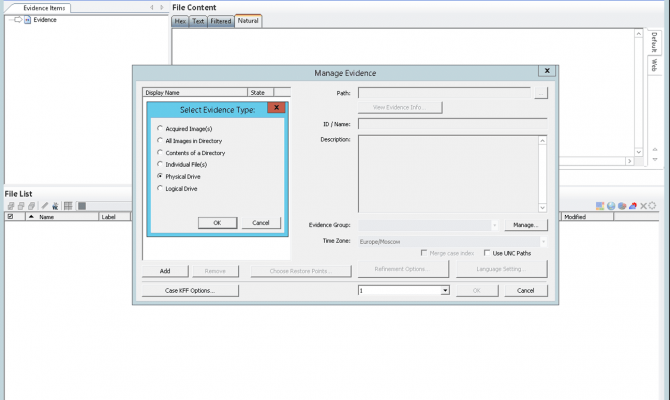The width and height of the screenshot is (670, 400).
Task: Click the ID / Name input field
Action: [453, 124]
